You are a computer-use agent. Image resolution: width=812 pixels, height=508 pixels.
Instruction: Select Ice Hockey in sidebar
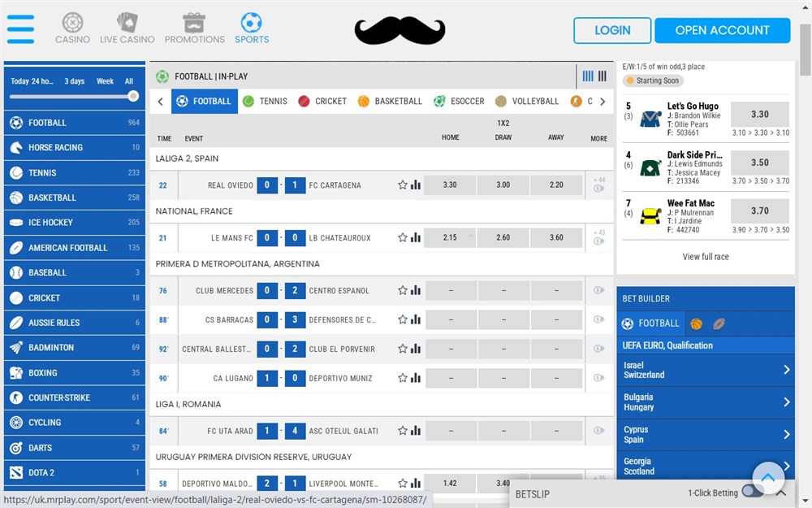pos(75,223)
